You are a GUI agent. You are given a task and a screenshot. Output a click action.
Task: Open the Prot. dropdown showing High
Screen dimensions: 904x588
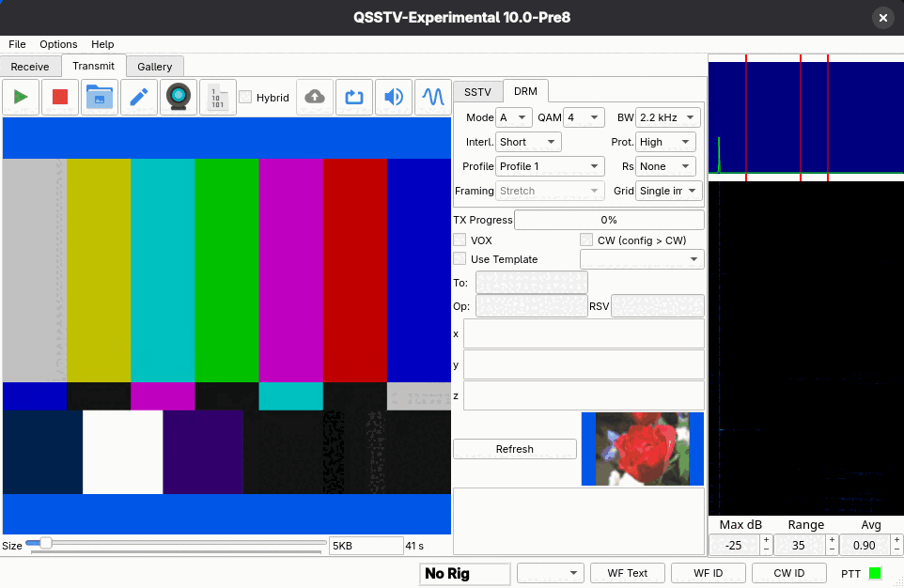665,142
